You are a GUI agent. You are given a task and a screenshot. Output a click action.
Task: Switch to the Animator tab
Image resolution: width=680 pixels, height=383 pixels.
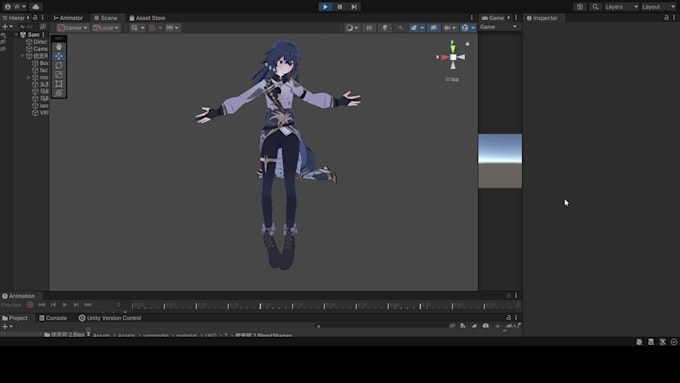coord(68,18)
